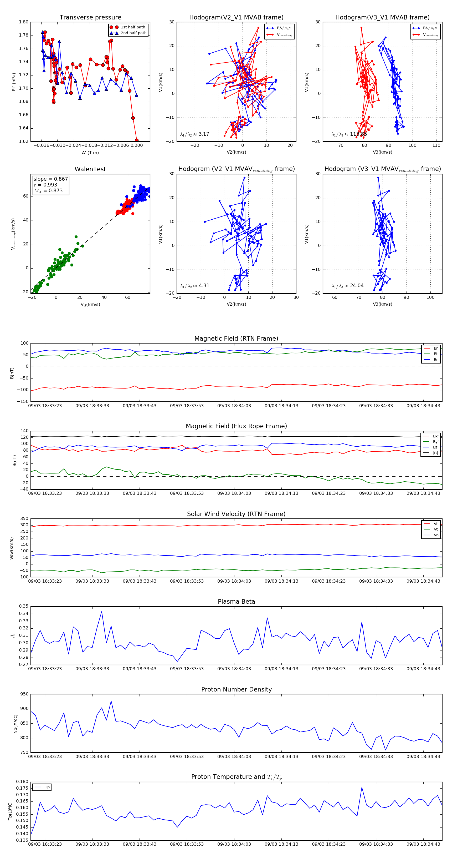Click the 09/03 18:34:03 tick in Solar Wind Velocity plot
This screenshot has width=473, height=868.
point(234,581)
